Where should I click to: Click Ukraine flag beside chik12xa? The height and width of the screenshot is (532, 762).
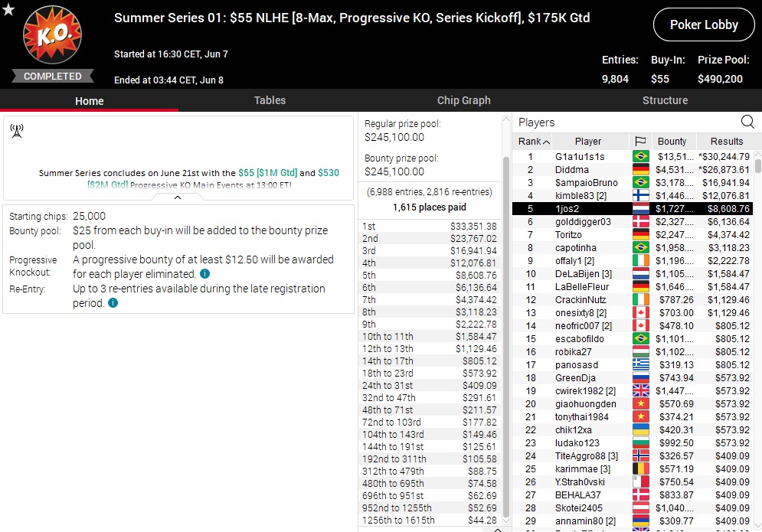click(x=640, y=430)
